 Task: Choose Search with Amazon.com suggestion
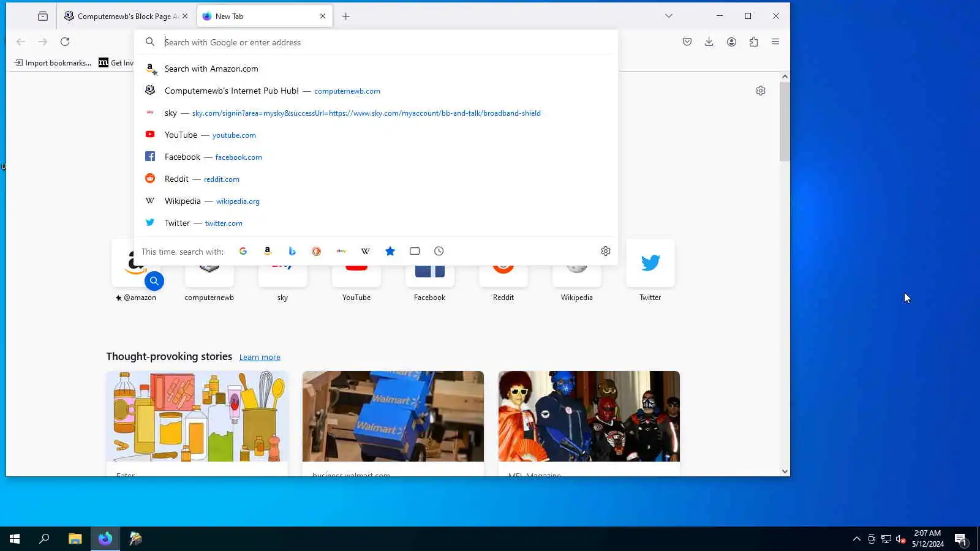tap(375, 69)
